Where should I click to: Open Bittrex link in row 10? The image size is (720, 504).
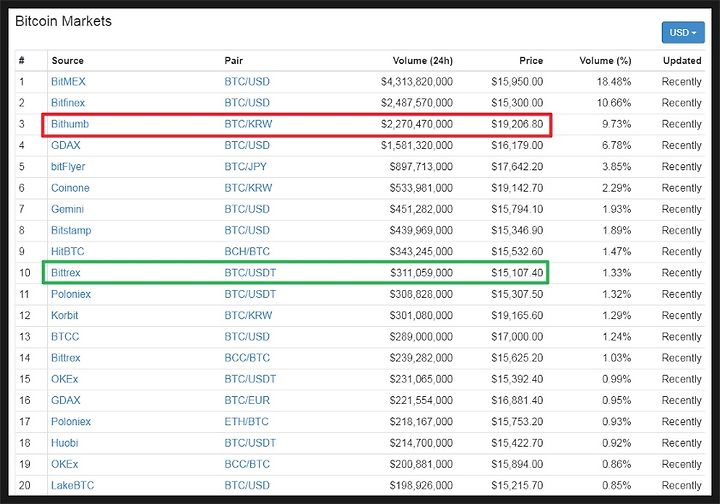66,273
